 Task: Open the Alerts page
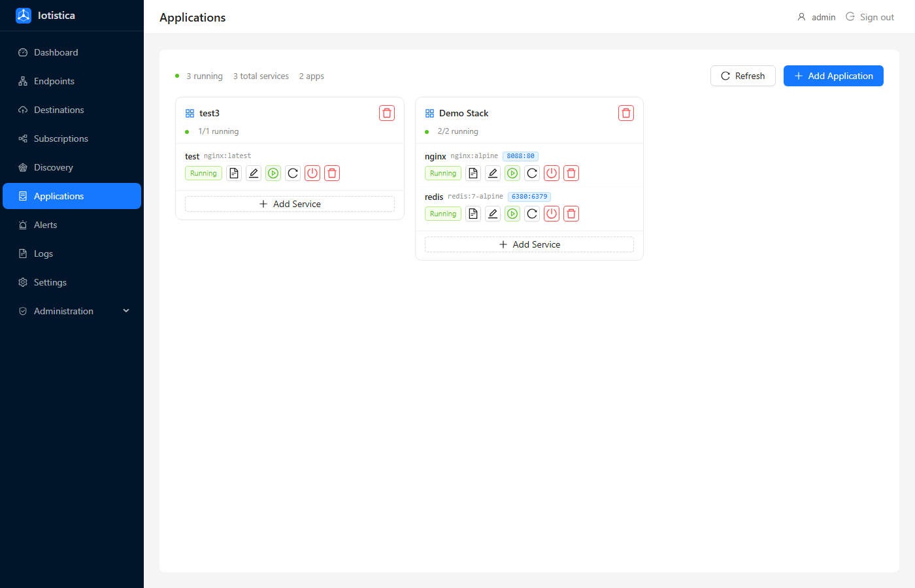[72, 225]
